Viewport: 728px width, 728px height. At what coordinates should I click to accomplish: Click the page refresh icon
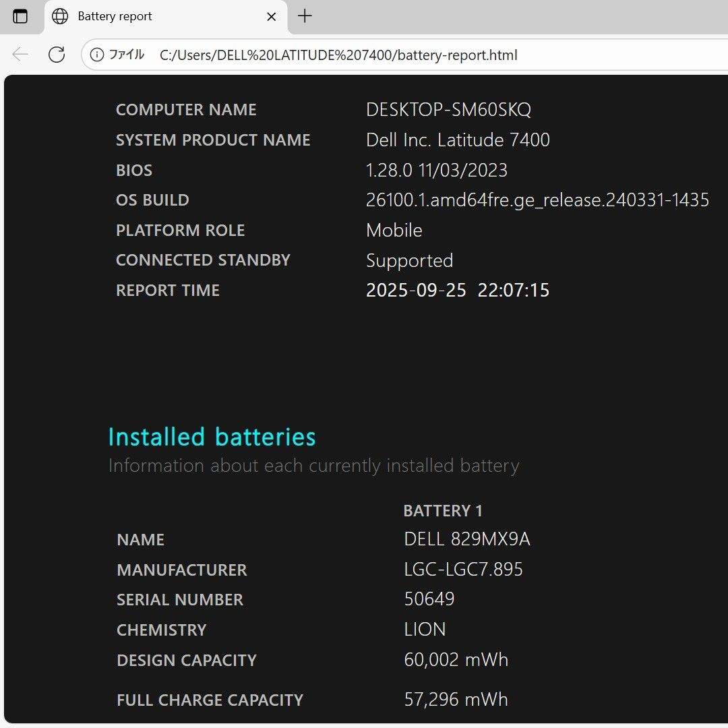pyautogui.click(x=57, y=55)
